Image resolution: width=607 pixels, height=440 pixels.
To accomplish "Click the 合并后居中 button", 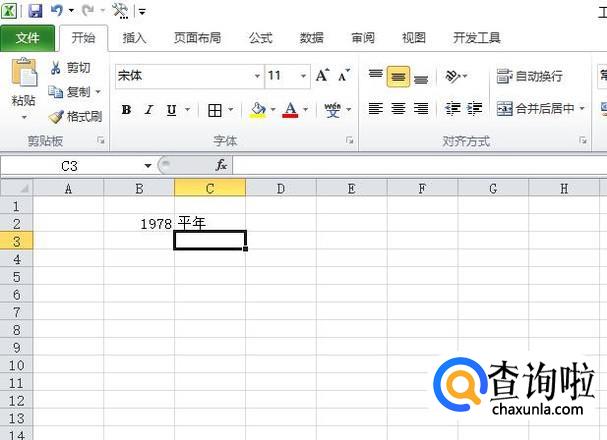I will click(535, 109).
